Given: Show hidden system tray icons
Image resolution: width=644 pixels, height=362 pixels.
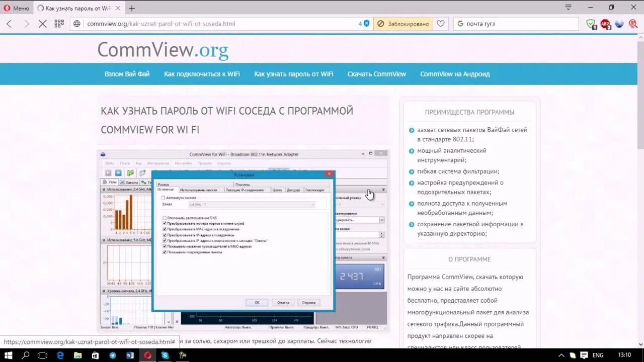Looking at the screenshot, I should (561, 355).
